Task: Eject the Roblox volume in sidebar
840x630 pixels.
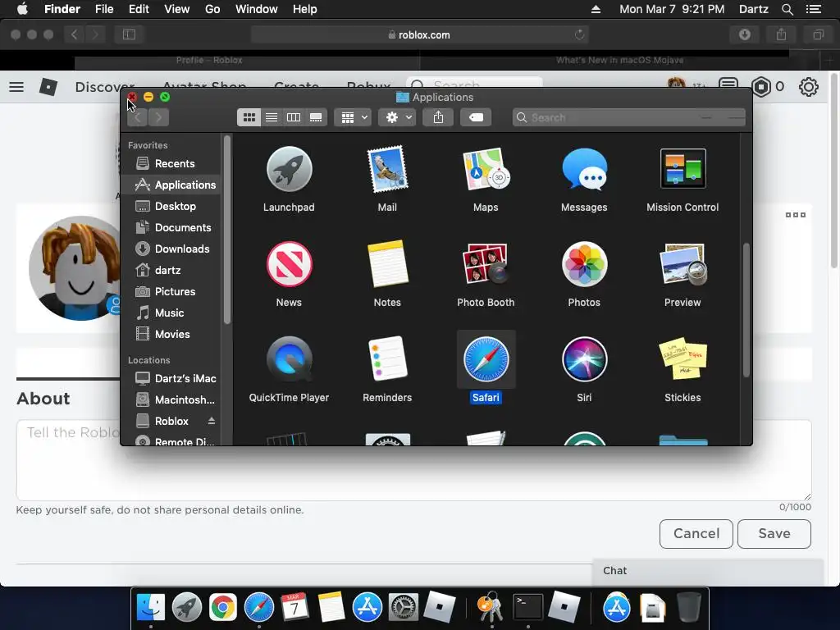Action: point(212,421)
